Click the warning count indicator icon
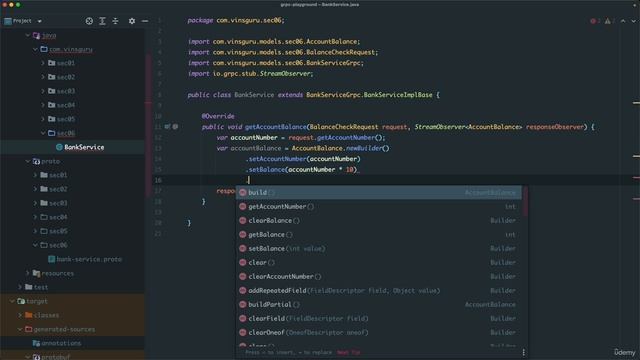The width and height of the screenshot is (640, 360). point(608,21)
